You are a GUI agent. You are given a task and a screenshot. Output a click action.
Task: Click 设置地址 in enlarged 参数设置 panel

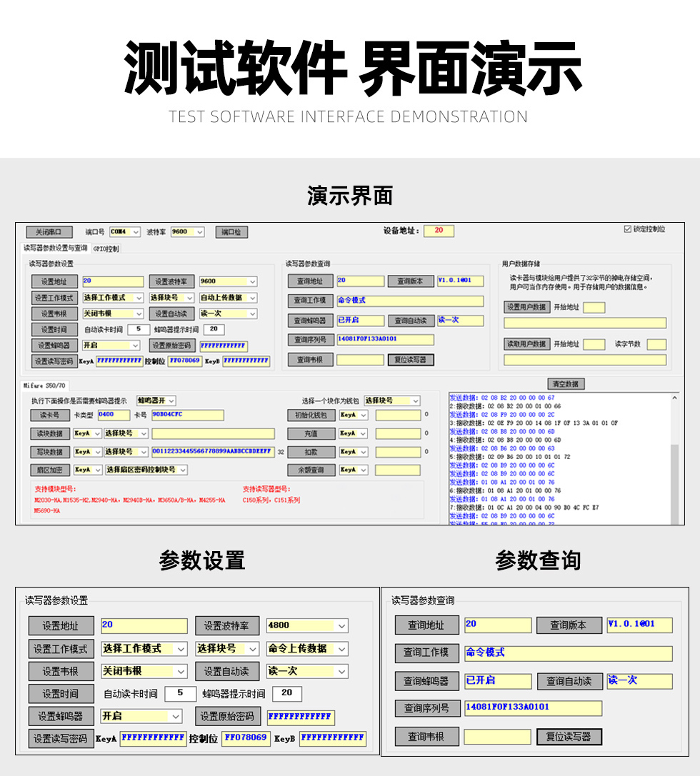pos(61,626)
